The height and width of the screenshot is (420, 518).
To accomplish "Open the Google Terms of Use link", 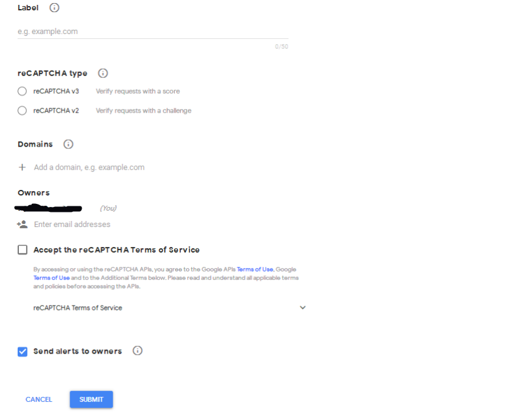I will click(x=52, y=278).
